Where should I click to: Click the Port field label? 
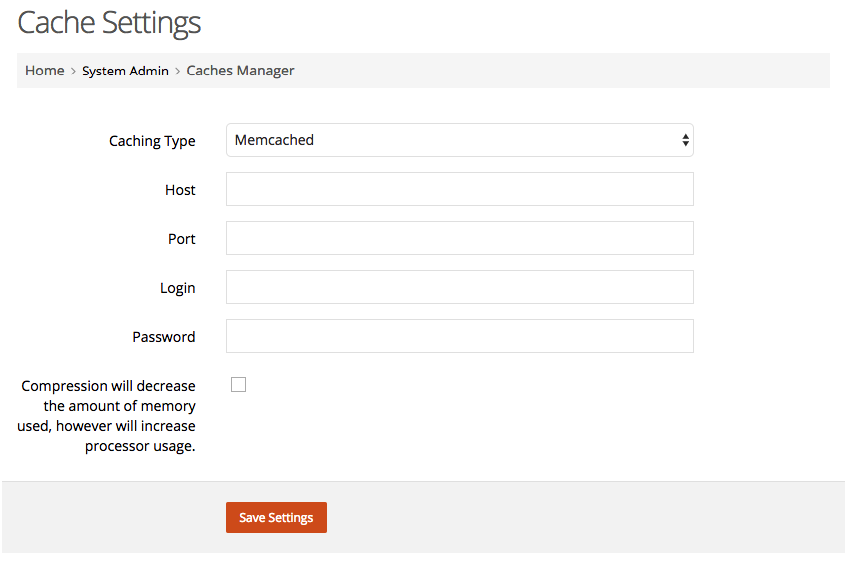(x=182, y=239)
